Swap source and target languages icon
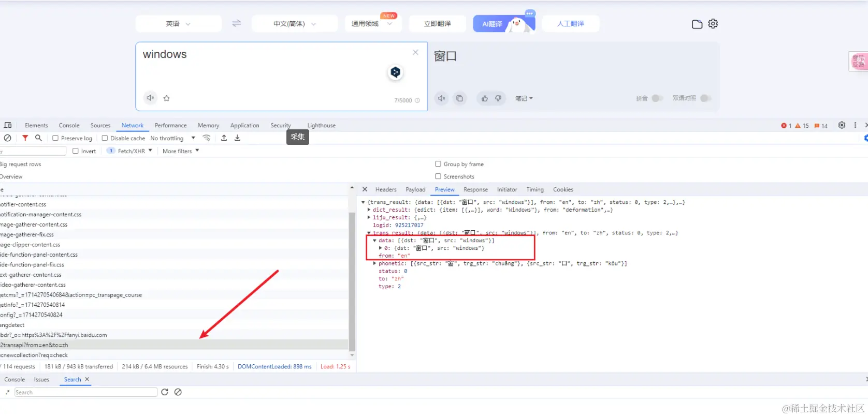Viewport: 868px width, 417px height. point(236,23)
